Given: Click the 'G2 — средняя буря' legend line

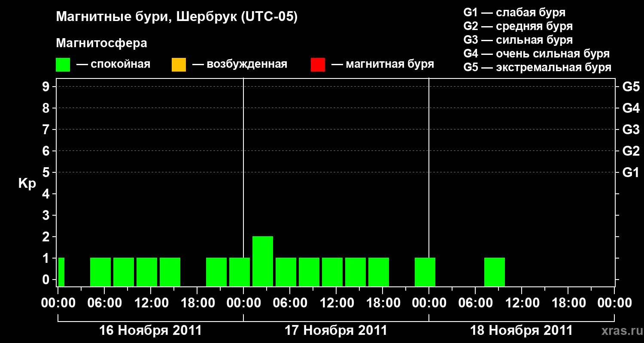Looking at the screenshot, I should pos(518,26).
